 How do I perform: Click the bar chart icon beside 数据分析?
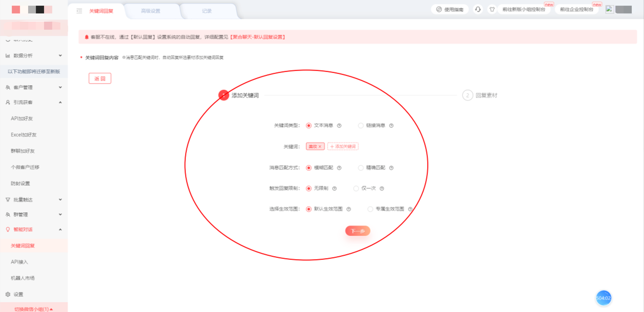click(x=8, y=55)
